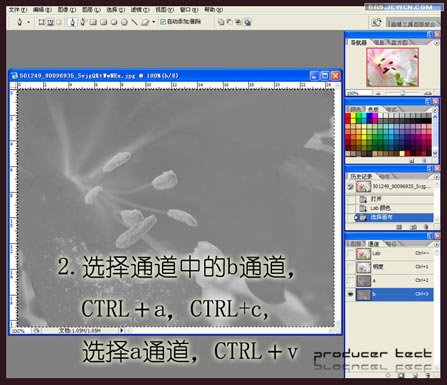The height and width of the screenshot is (385, 447).
Task: Toggle the Auto Add/Delete checkbox
Action: pyautogui.click(x=163, y=22)
